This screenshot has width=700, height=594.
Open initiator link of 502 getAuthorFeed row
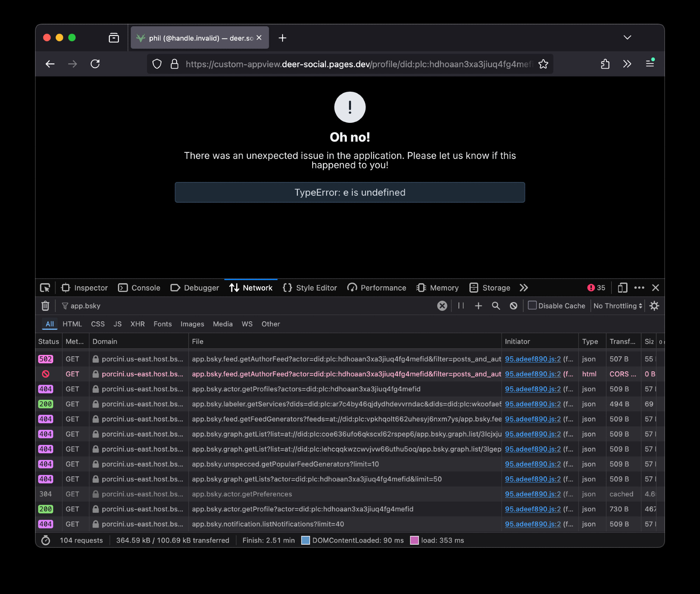pyautogui.click(x=533, y=359)
